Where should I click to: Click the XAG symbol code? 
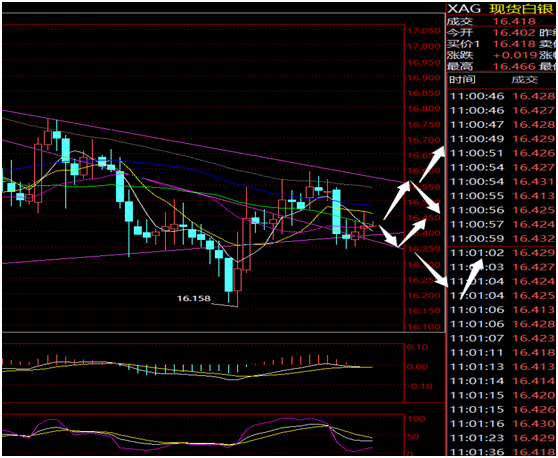(464, 8)
